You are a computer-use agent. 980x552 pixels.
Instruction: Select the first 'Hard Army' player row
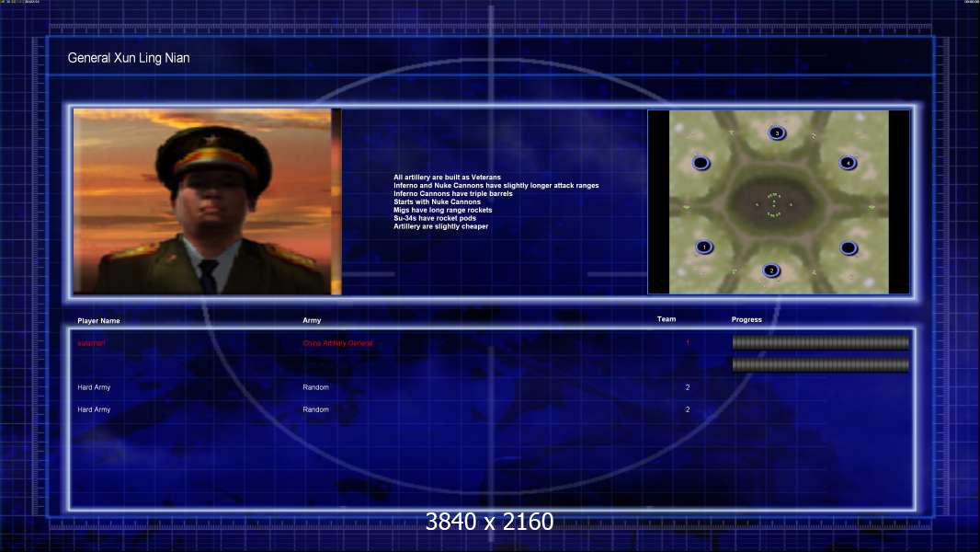[x=94, y=387]
